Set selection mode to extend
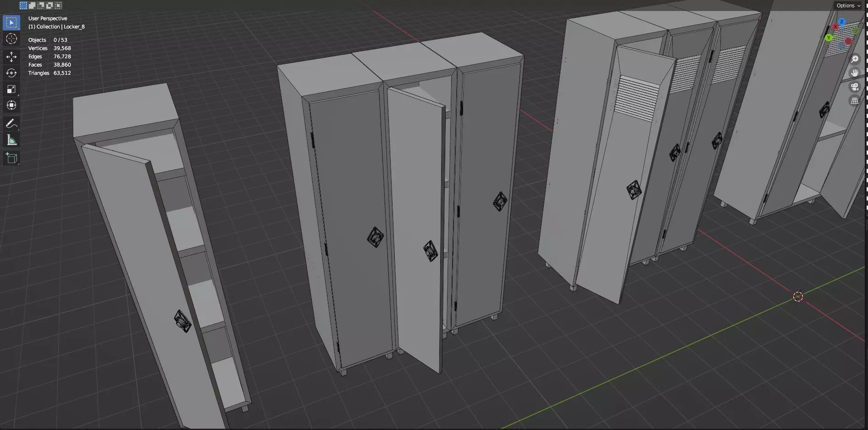The width and height of the screenshot is (868, 430). [x=32, y=6]
